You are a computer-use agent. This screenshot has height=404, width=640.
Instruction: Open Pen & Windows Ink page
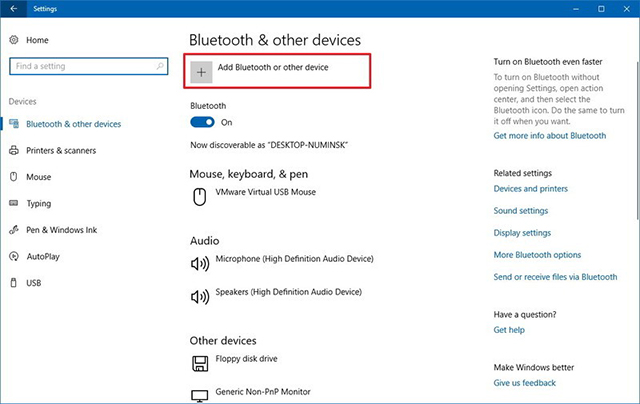click(x=62, y=230)
